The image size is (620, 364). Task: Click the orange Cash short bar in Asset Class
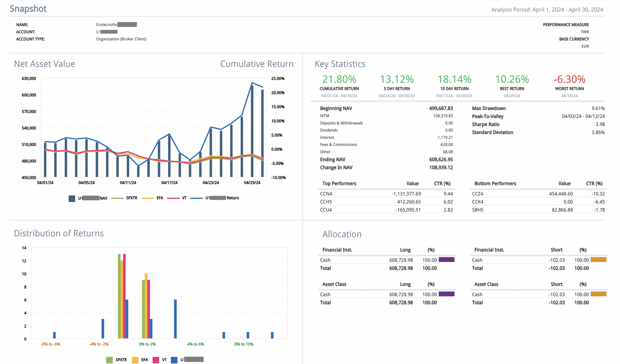598,294
